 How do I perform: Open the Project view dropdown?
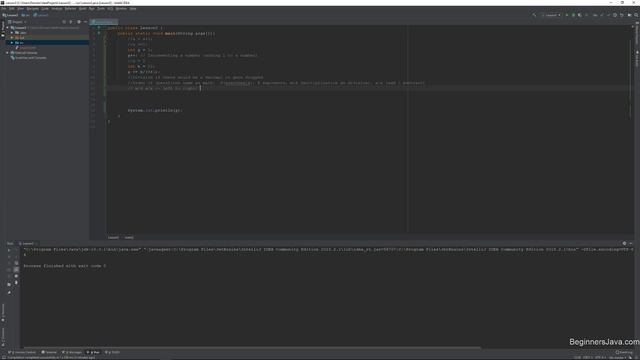(17, 22)
